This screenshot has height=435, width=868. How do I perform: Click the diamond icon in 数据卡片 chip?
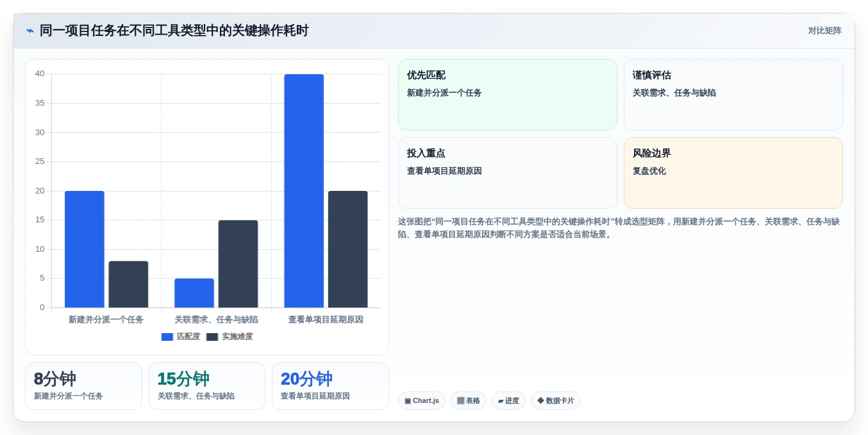[x=540, y=401]
